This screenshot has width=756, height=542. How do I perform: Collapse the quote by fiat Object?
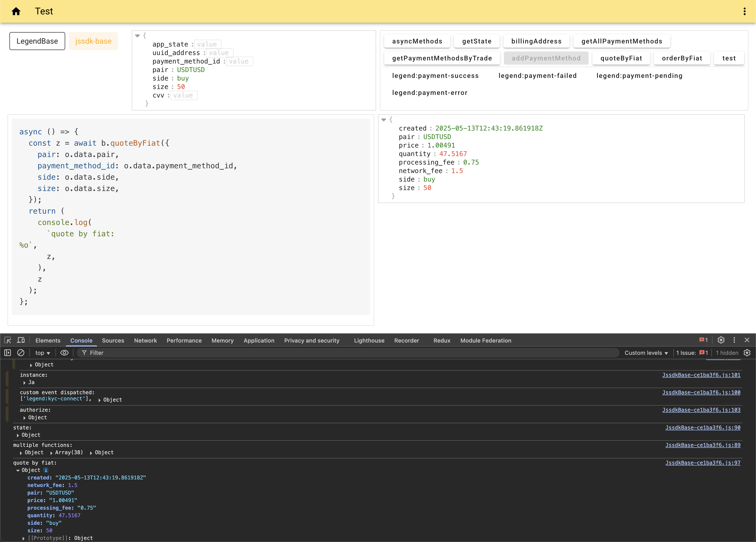(x=18, y=470)
